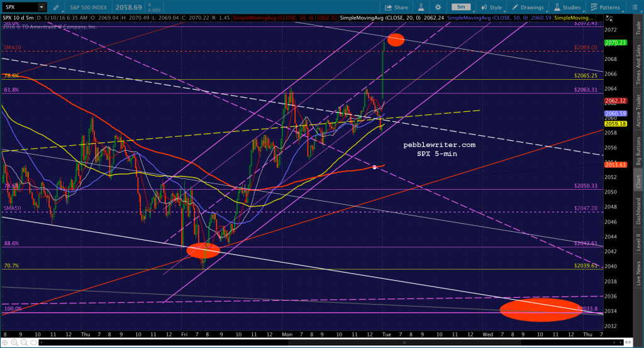Screen dimensions: 644x348
Task: Click the truncated yellow SimpleMoving... label
Action: [574, 18]
